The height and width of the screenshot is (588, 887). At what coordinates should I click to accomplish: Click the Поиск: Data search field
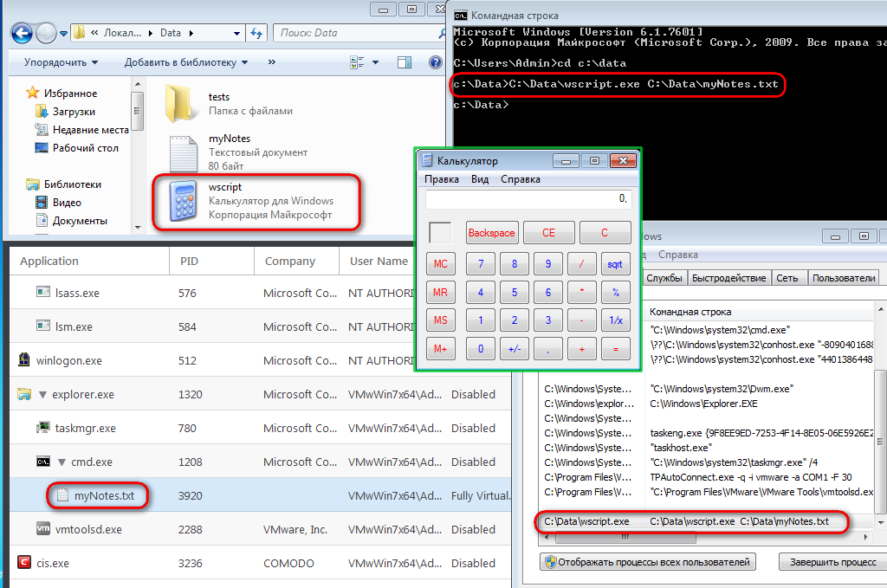(x=359, y=34)
